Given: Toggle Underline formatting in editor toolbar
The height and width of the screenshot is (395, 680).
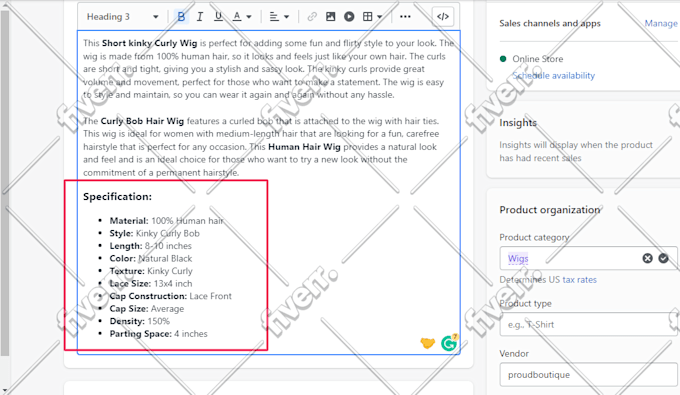Looking at the screenshot, I should 218,16.
